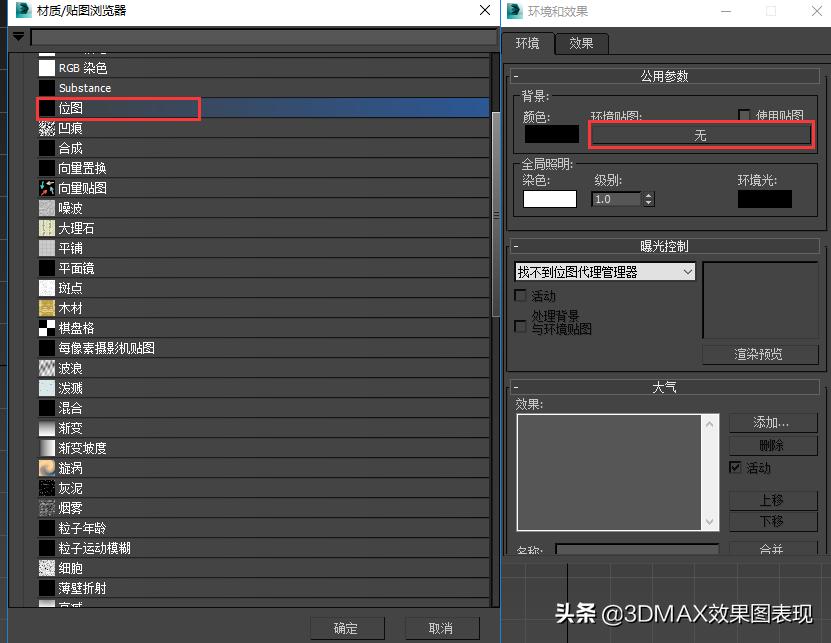Select the 凹痕 dent map icon

pos(45,127)
